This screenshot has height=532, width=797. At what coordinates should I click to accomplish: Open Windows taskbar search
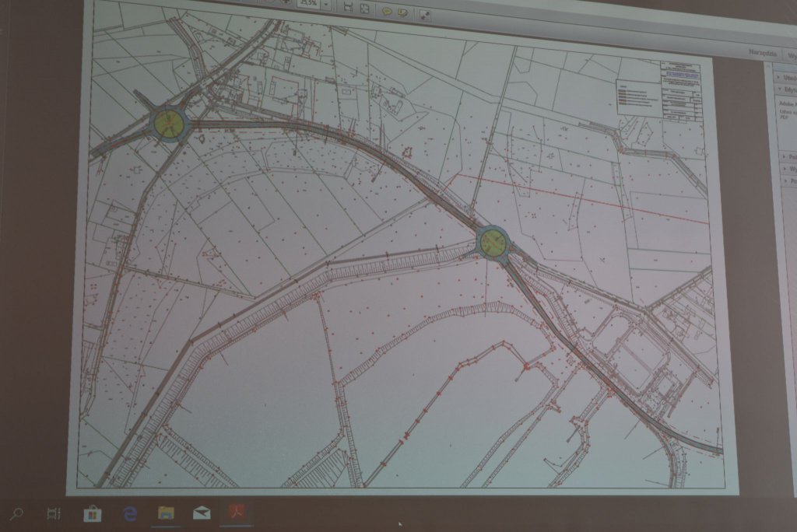pos(17,513)
